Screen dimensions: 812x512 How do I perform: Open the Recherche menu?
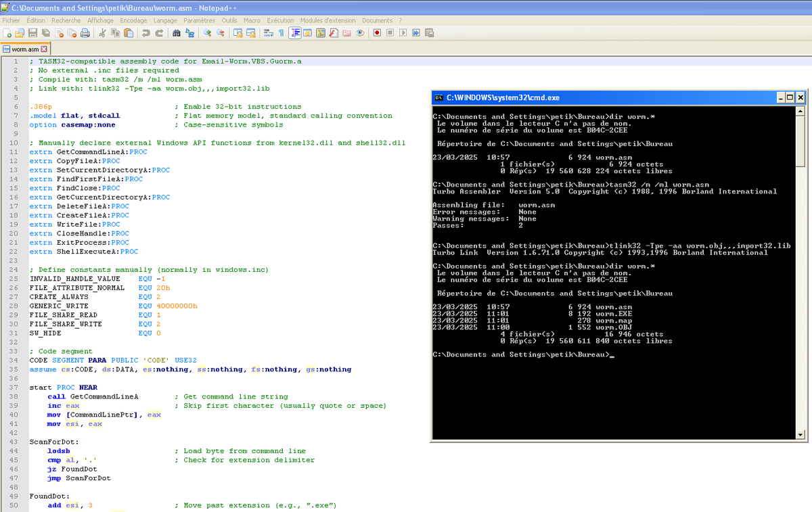66,20
